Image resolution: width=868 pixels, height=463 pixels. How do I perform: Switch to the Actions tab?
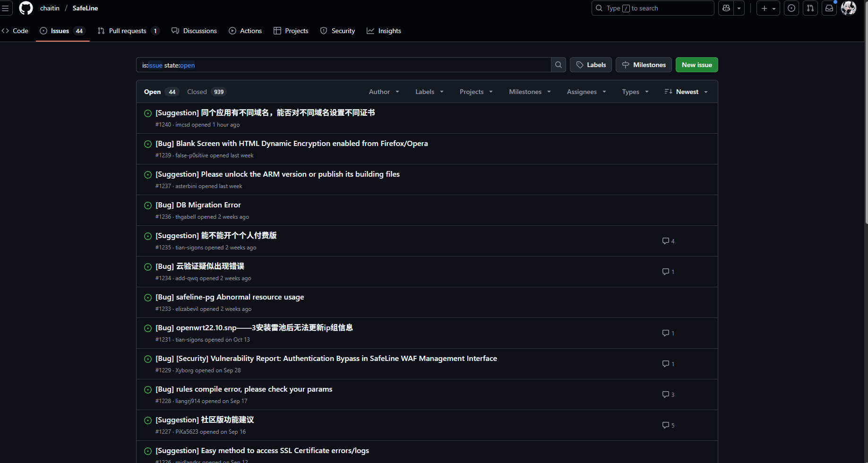point(245,31)
